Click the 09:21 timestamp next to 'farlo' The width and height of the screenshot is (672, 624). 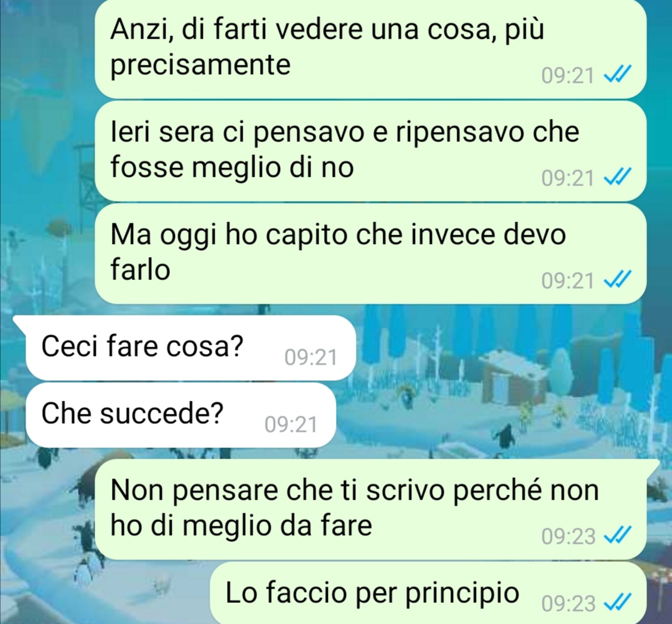point(568,281)
